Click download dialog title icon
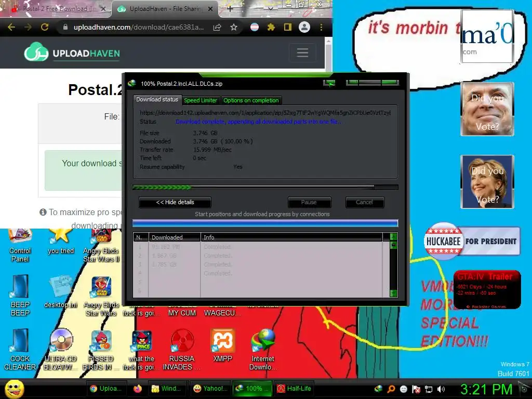 pyautogui.click(x=132, y=83)
